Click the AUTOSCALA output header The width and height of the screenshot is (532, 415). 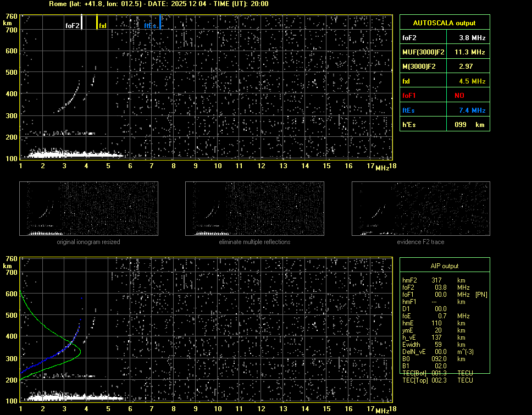click(444, 23)
